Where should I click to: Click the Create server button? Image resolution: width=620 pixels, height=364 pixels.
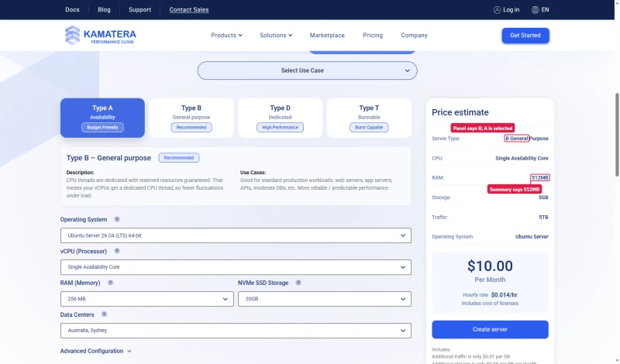pyautogui.click(x=490, y=329)
